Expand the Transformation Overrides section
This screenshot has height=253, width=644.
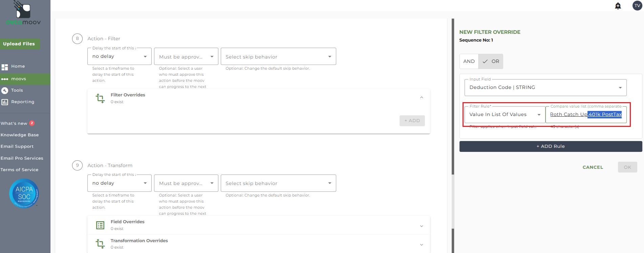[x=422, y=245]
